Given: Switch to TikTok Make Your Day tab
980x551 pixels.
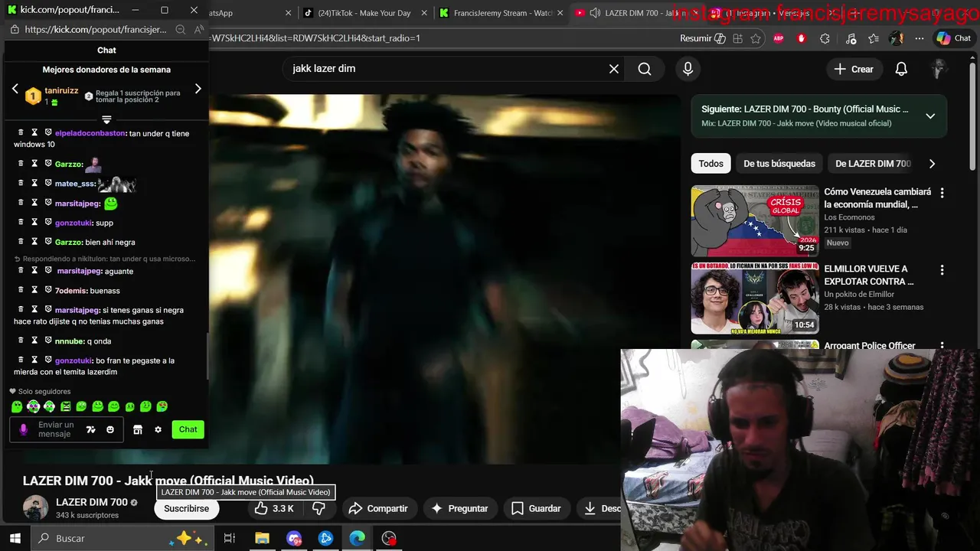Looking at the screenshot, I should coord(364,13).
